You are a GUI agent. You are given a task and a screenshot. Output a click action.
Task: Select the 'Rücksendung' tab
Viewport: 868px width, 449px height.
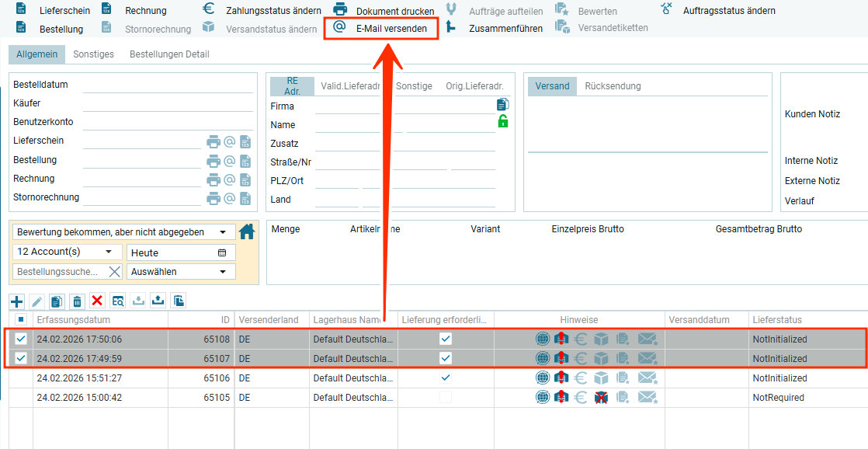613,86
